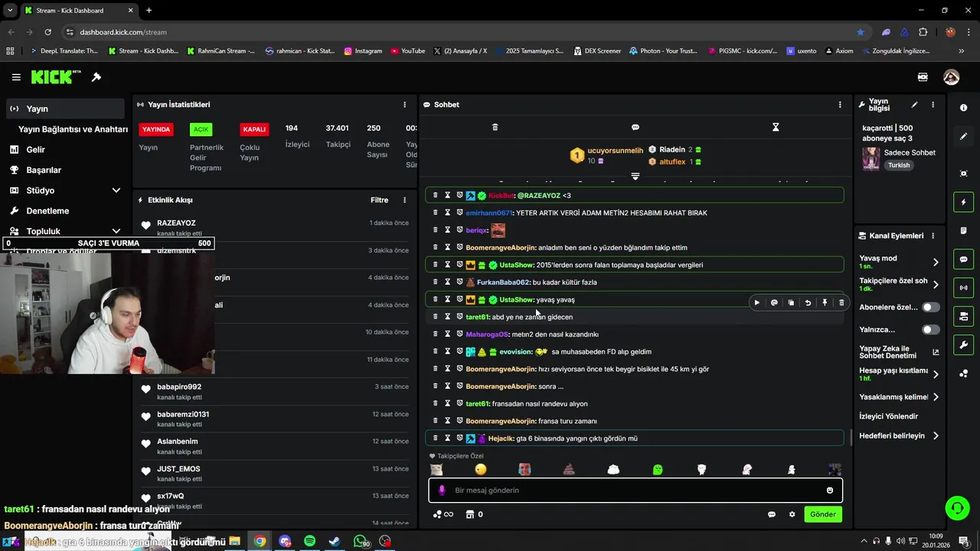Open Yasaklanmış kelimeler settings
Image resolution: width=980 pixels, height=551 pixels.
(899, 397)
